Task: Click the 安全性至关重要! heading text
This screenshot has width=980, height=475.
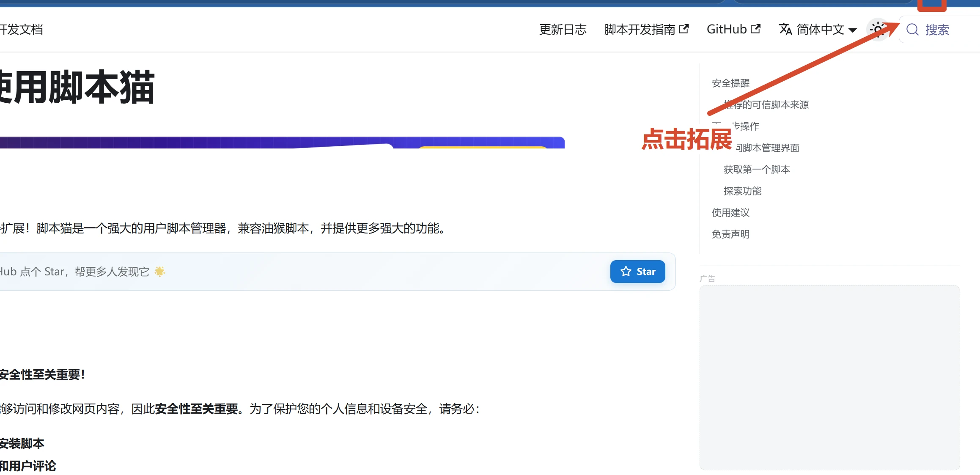Action: tap(42, 375)
